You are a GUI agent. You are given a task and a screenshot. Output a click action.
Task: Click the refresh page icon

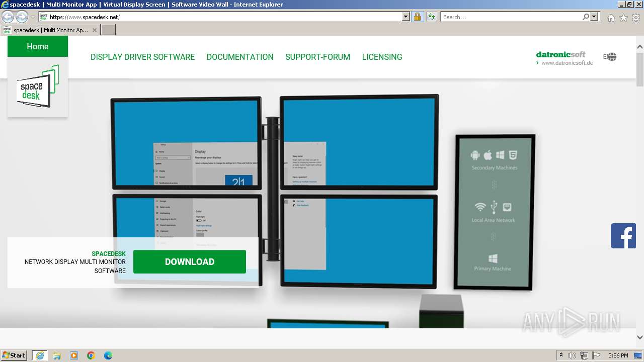pos(431,17)
